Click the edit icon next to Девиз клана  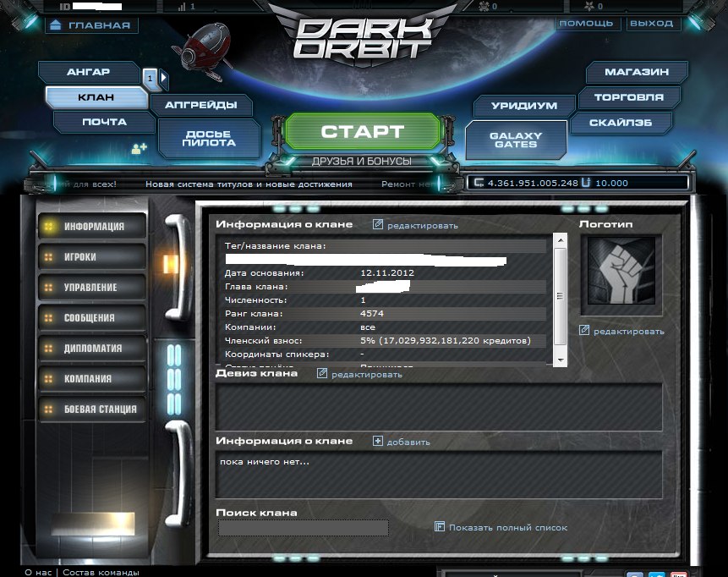pyautogui.click(x=322, y=373)
